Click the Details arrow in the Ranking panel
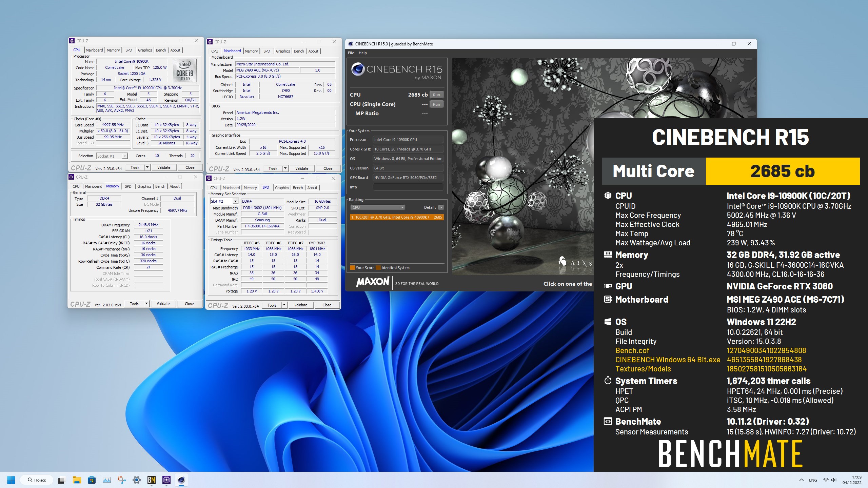This screenshot has width=868, height=488. pos(441,207)
